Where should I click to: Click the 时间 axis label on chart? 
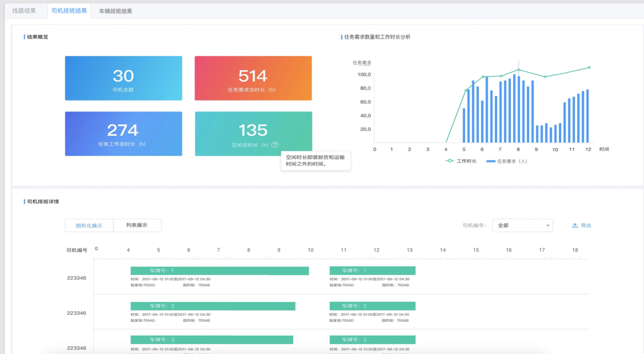pyautogui.click(x=604, y=149)
